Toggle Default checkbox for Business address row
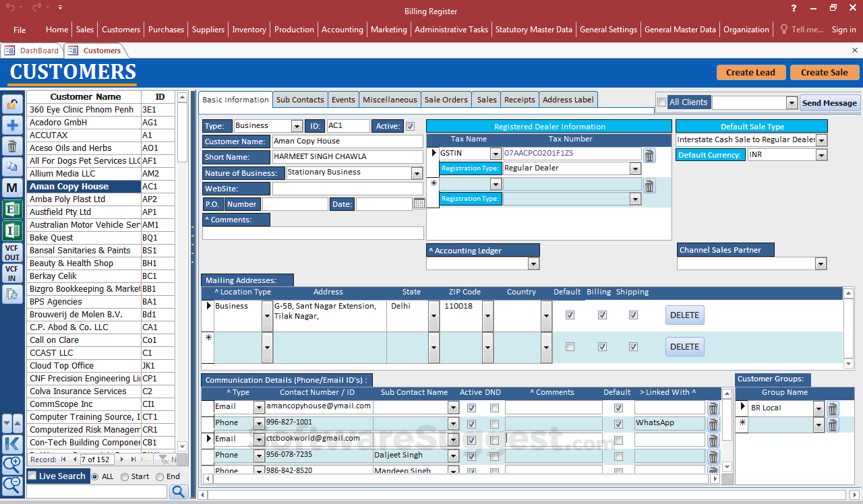This screenshot has width=863, height=504. click(x=570, y=315)
